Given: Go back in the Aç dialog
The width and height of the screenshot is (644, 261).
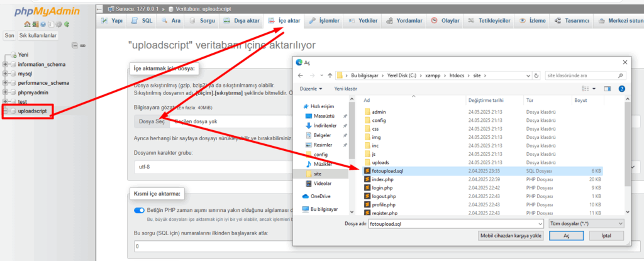Looking at the screenshot, I should 300,75.
